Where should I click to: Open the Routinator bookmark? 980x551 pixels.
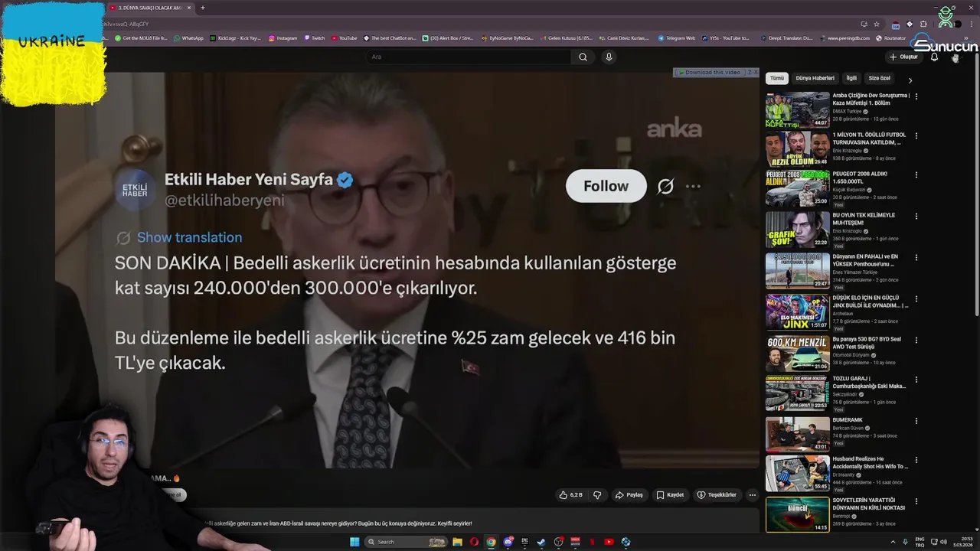pos(890,37)
